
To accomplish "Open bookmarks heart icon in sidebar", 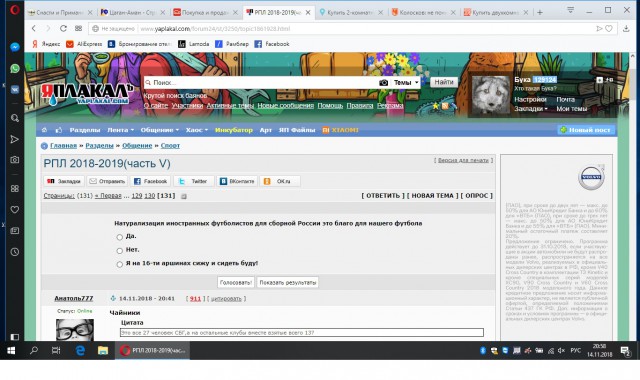I will click(15, 210).
